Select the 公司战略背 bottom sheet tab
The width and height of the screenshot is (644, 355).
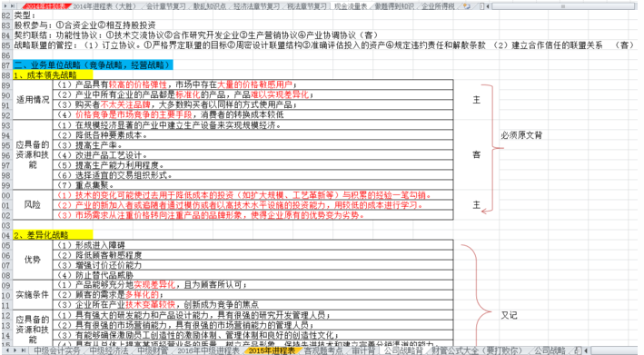[x=403, y=350]
